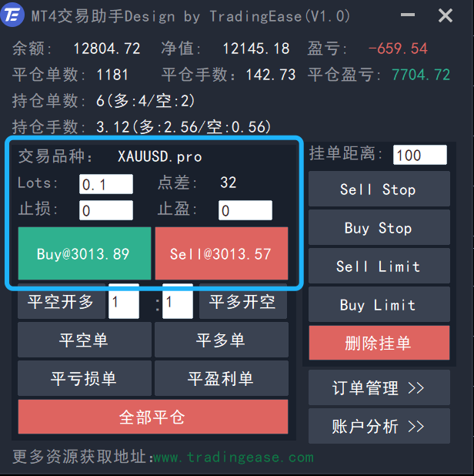Open the www.tradingease.com link

(233, 458)
